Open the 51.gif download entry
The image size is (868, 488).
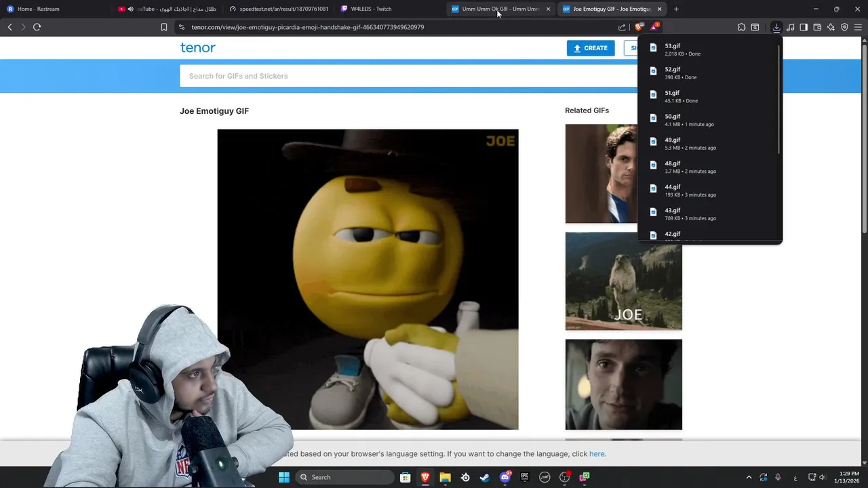pos(709,96)
